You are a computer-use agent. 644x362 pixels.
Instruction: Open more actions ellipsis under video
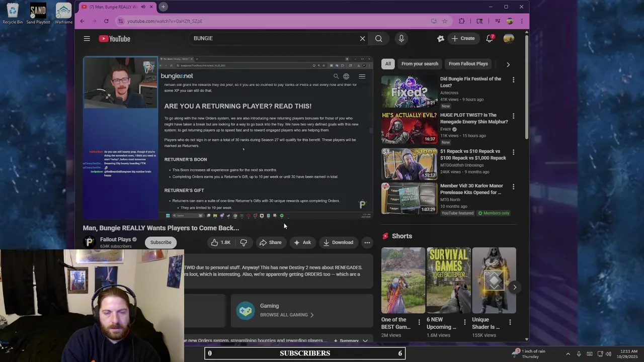coord(367,242)
